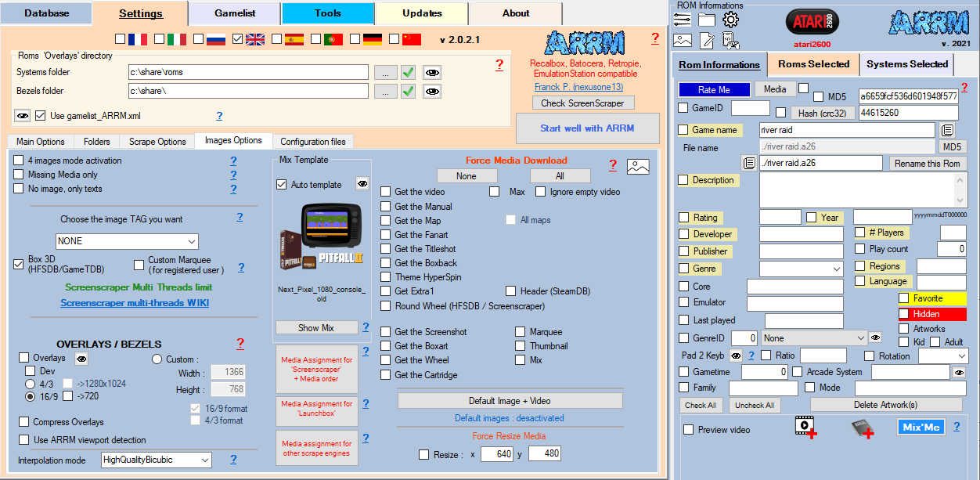Viewport: 980px width, 480px height.
Task: Click the add manual book icon
Action: tap(862, 427)
